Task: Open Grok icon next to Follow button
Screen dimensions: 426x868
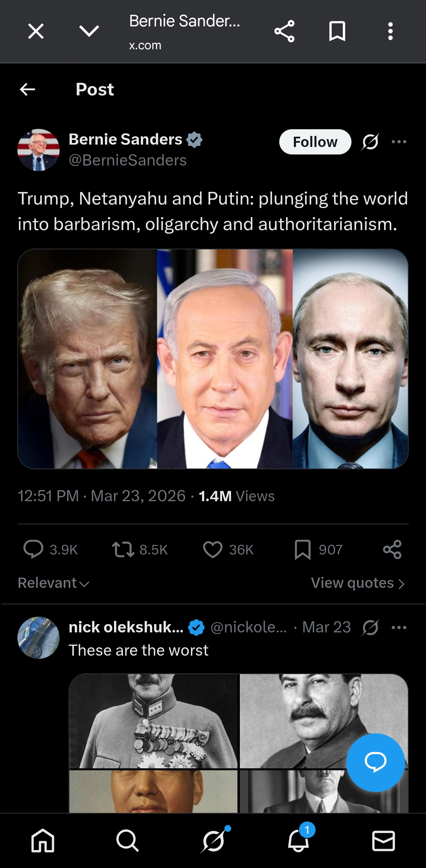Action: pyautogui.click(x=370, y=142)
